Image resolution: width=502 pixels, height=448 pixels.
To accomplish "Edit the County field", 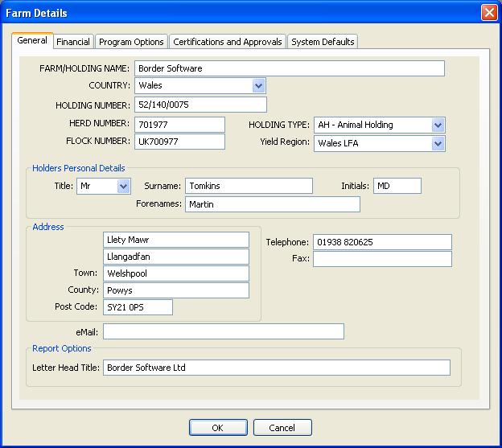I will [x=176, y=290].
